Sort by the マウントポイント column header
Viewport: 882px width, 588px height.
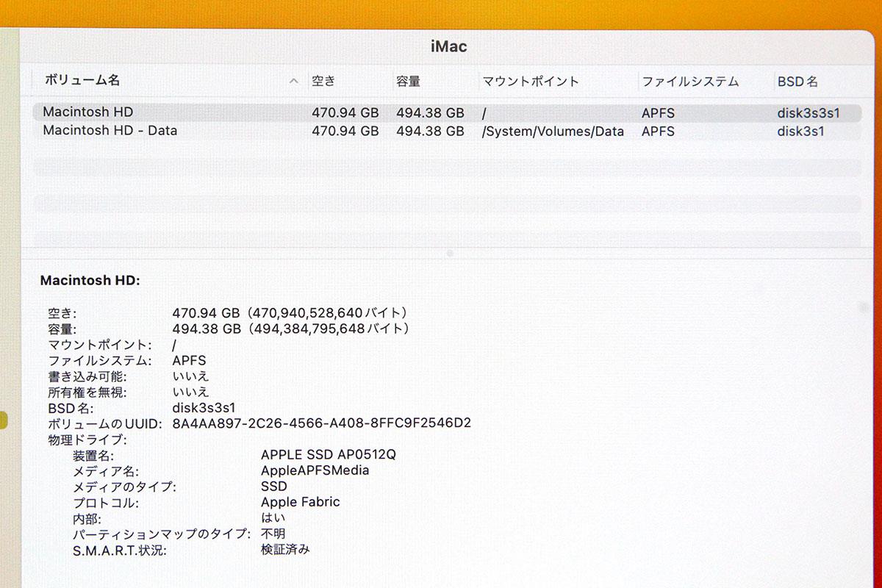[529, 81]
